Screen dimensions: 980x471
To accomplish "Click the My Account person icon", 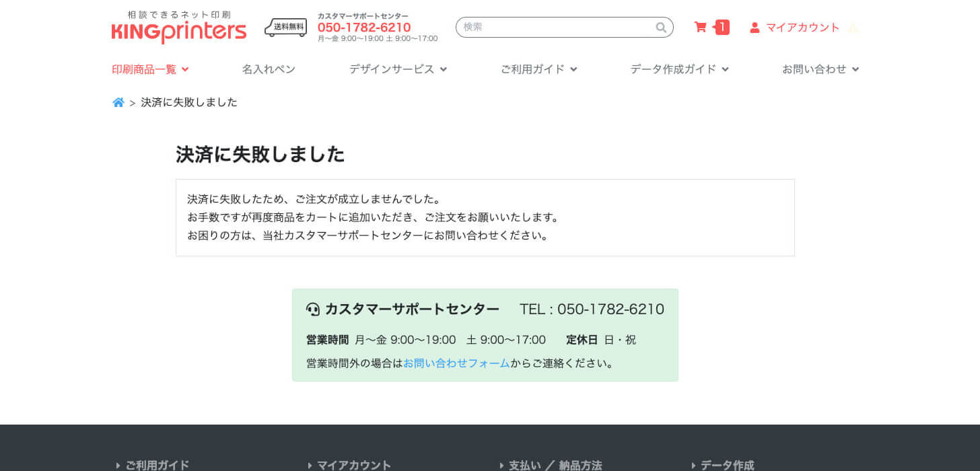I will click(x=754, y=28).
